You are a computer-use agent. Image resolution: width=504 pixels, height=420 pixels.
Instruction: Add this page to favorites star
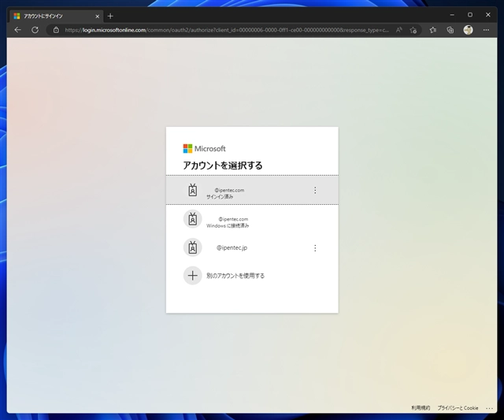click(x=413, y=30)
